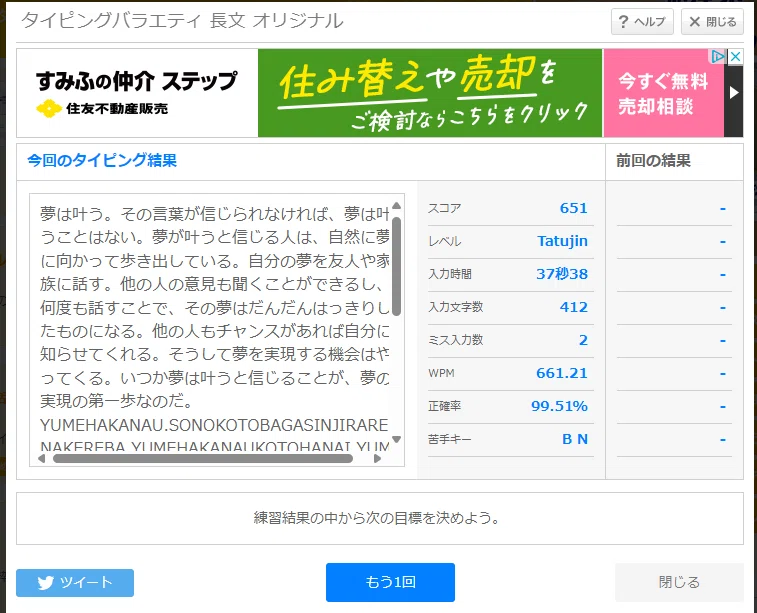The width and height of the screenshot is (757, 613).
Task: Close the ad with the blue X icon
Action: 735,56
